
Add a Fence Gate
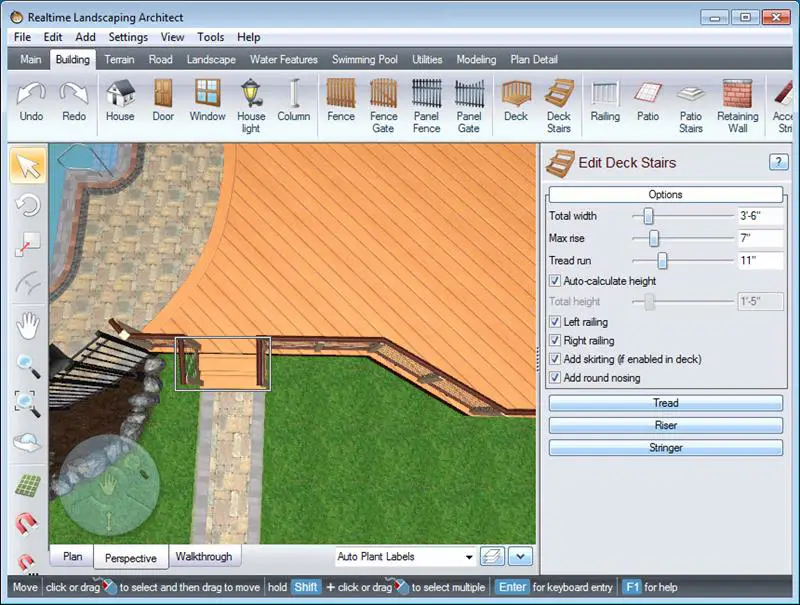click(383, 107)
